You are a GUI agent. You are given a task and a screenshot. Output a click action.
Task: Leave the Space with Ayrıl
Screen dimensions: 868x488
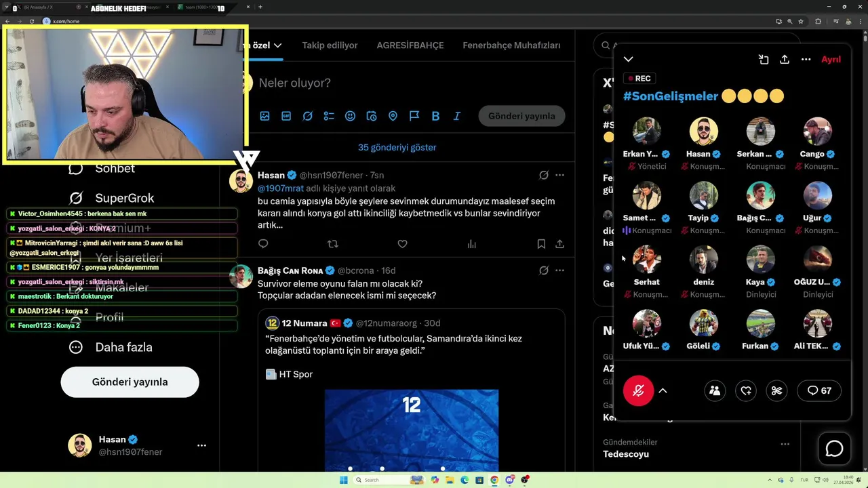pyautogui.click(x=831, y=60)
